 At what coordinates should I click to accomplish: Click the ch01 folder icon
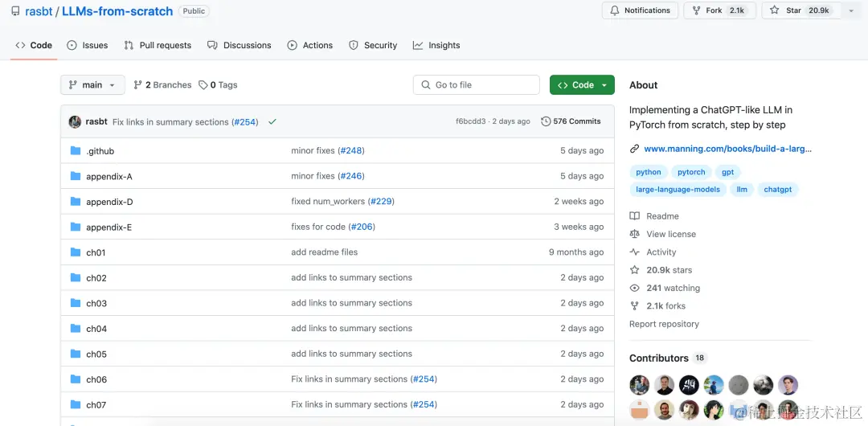pyautogui.click(x=76, y=252)
